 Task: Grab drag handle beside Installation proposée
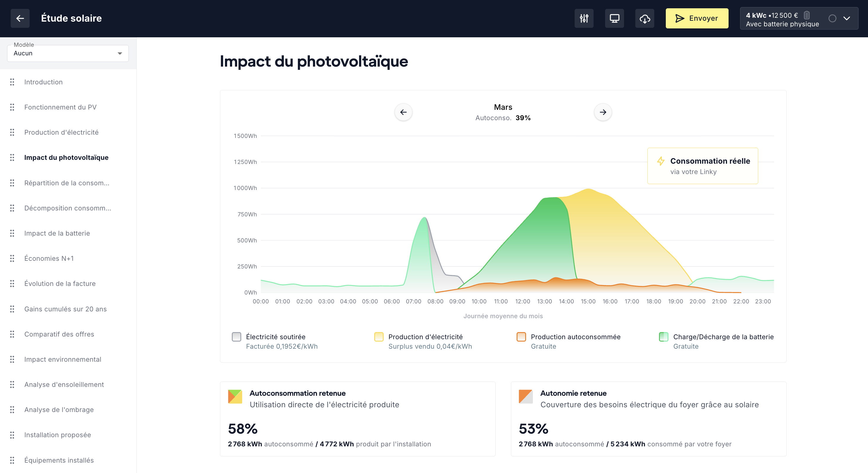(12, 435)
